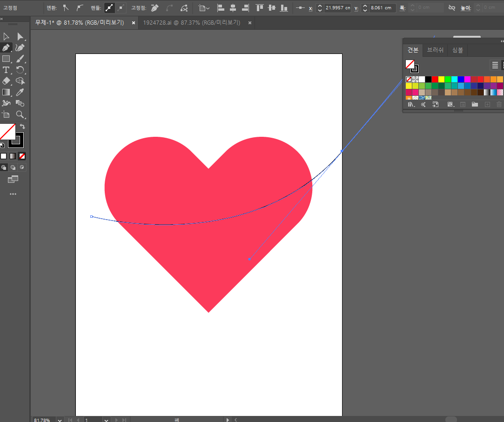The height and width of the screenshot is (422, 504).
Task: Toggle constrain width and height link
Action: tap(451, 8)
